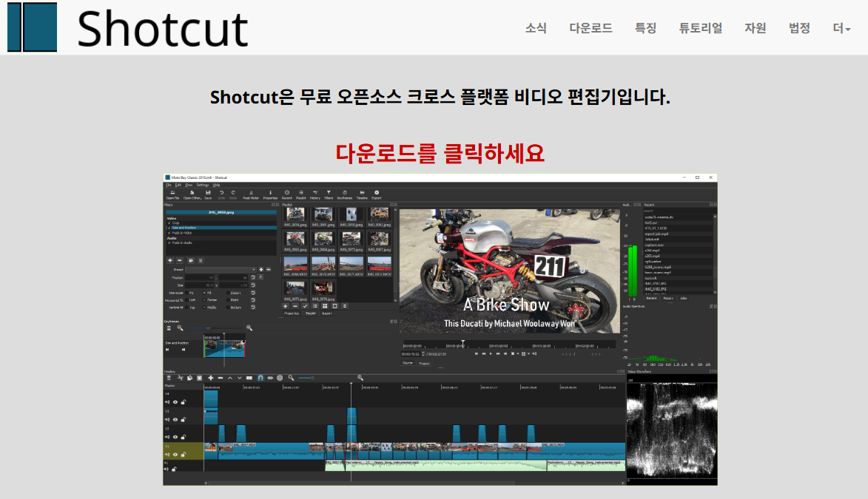This screenshot has width=868, height=499.
Task: Click the add filter plus button
Action: point(170,260)
